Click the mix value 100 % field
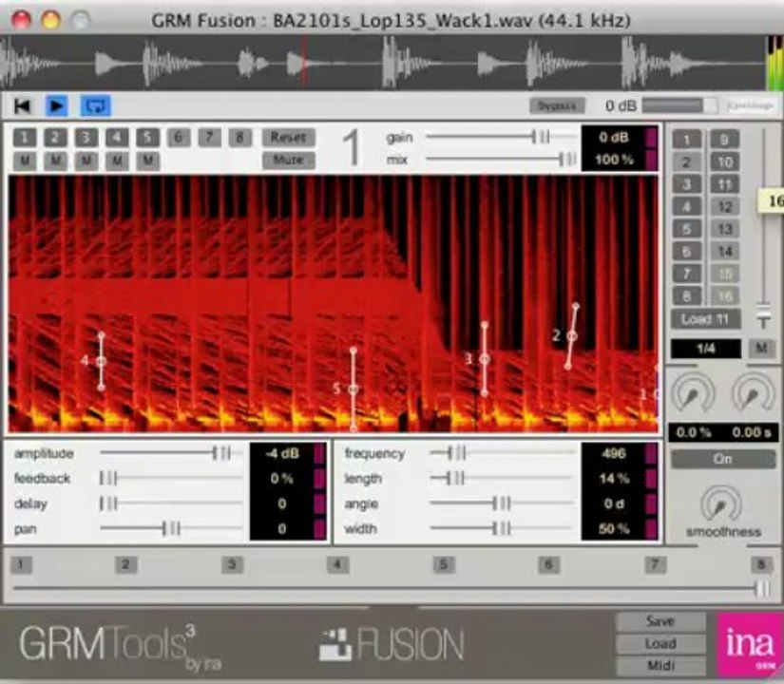 click(614, 160)
